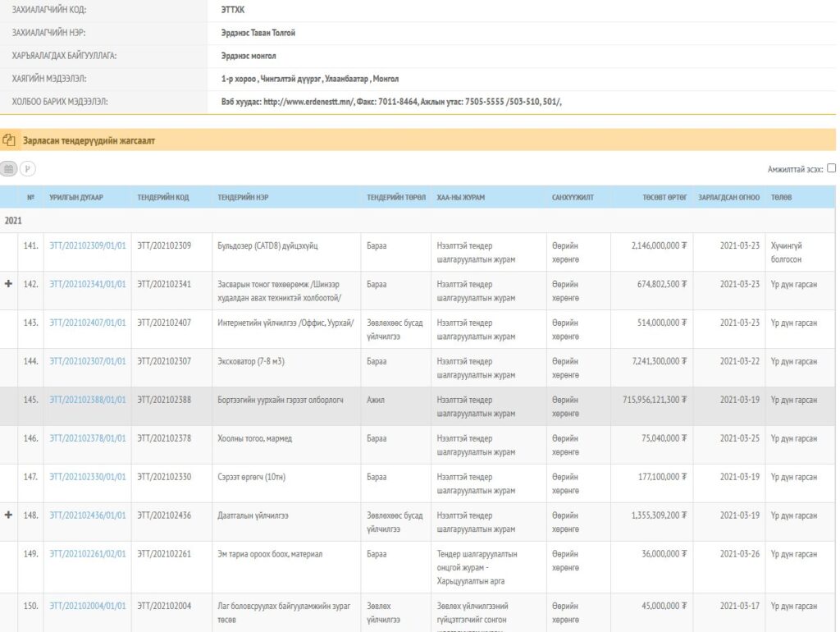Expand row 142 with the plus icon

[x=8, y=283]
